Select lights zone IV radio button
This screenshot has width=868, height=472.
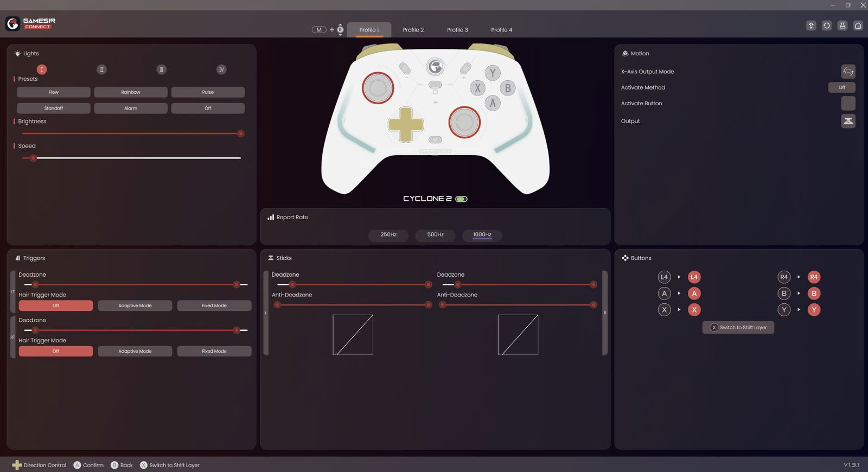[221, 69]
